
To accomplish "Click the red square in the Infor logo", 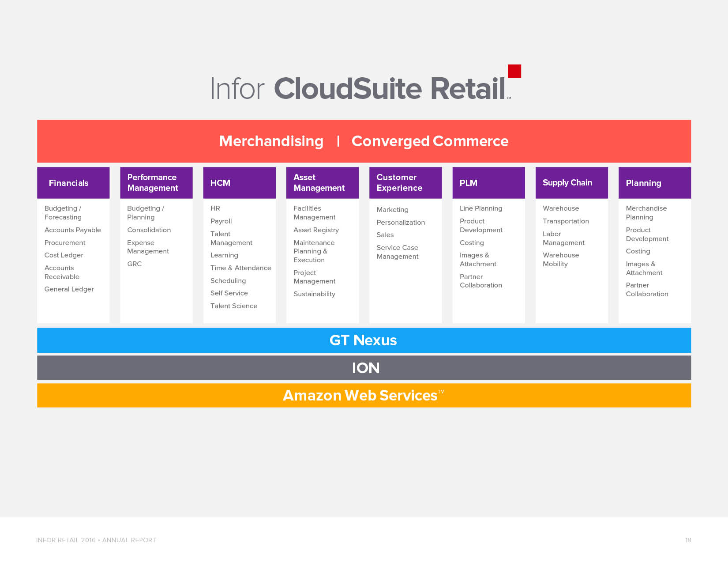I will [x=514, y=71].
